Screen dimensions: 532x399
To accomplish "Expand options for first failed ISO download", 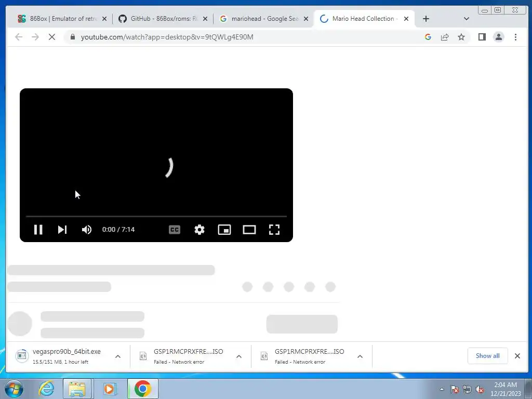I will (239, 356).
